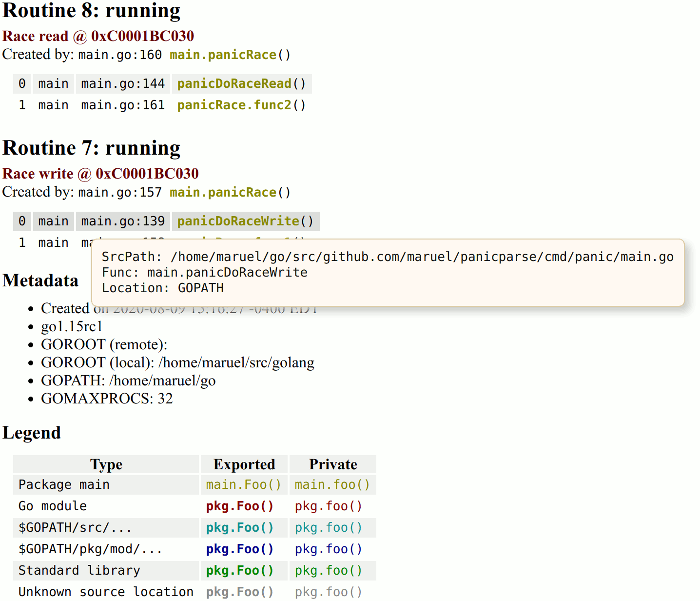Click the Routine 7: running heading
This screenshot has height=601, width=700.
(91, 148)
